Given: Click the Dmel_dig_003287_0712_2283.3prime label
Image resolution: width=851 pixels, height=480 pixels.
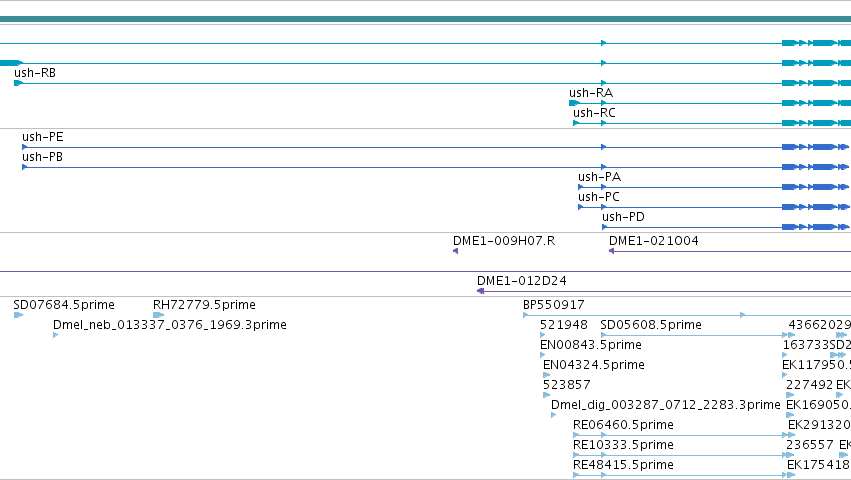Looking at the screenshot, I should point(665,405).
